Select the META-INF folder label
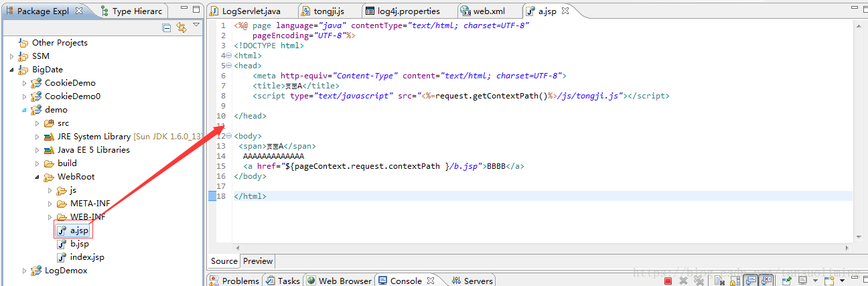 (90, 204)
